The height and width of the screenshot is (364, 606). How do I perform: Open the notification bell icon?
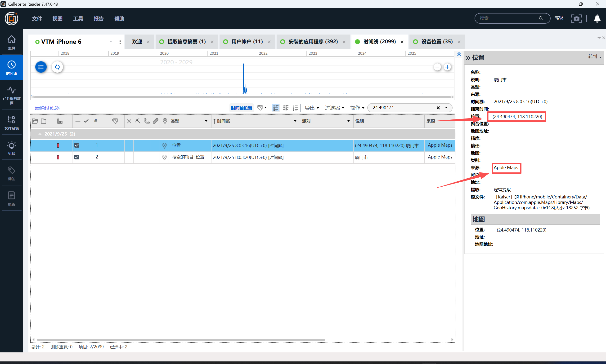tap(597, 18)
